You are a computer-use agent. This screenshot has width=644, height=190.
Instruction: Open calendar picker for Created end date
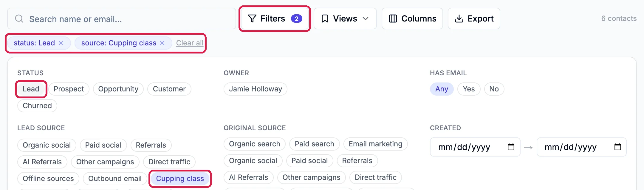point(618,147)
